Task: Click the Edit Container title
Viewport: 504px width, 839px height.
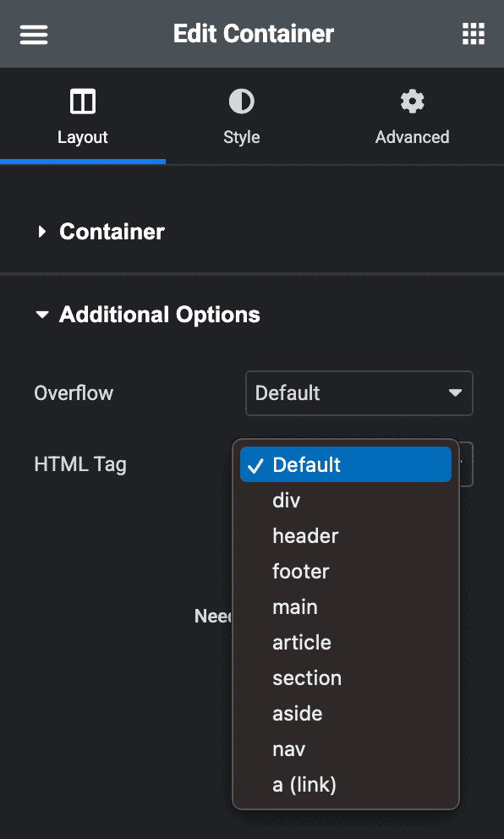Action: point(254,34)
